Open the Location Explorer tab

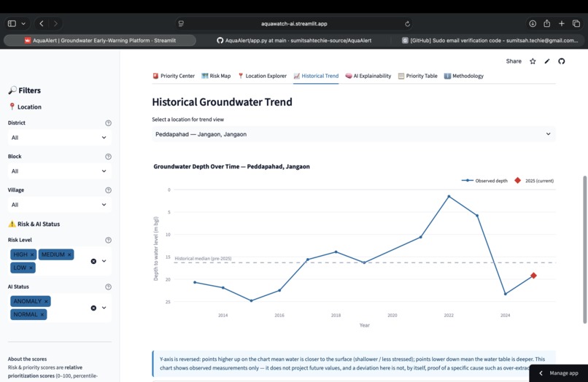click(x=262, y=76)
